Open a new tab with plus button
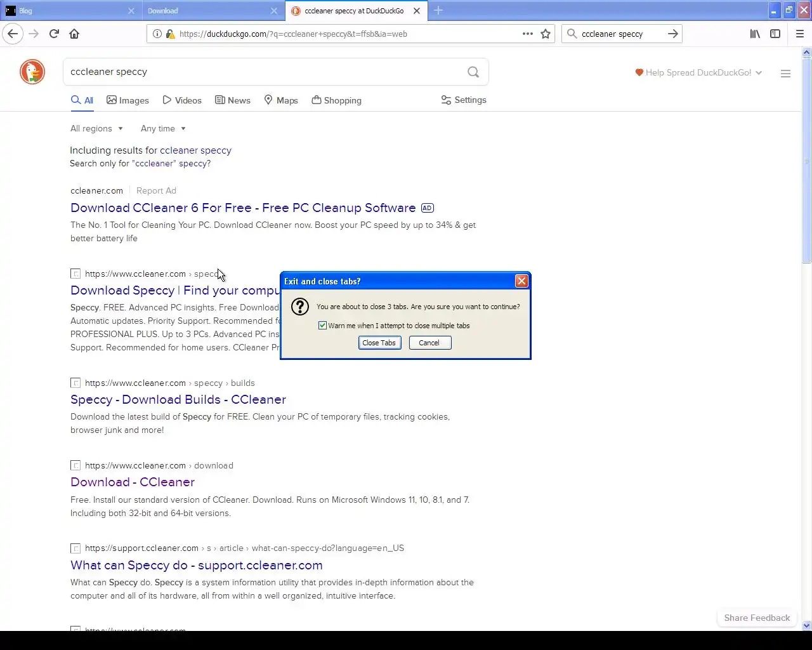The width and height of the screenshot is (812, 650). coord(438,10)
